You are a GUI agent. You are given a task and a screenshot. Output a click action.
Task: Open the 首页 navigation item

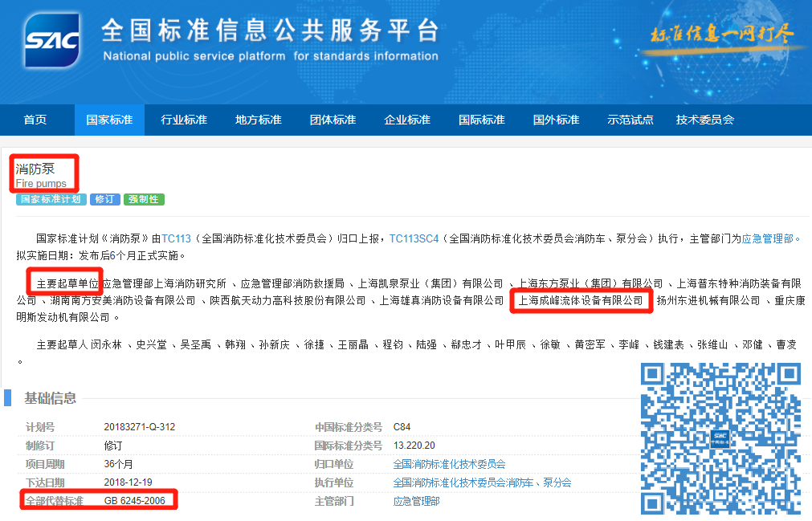34,118
